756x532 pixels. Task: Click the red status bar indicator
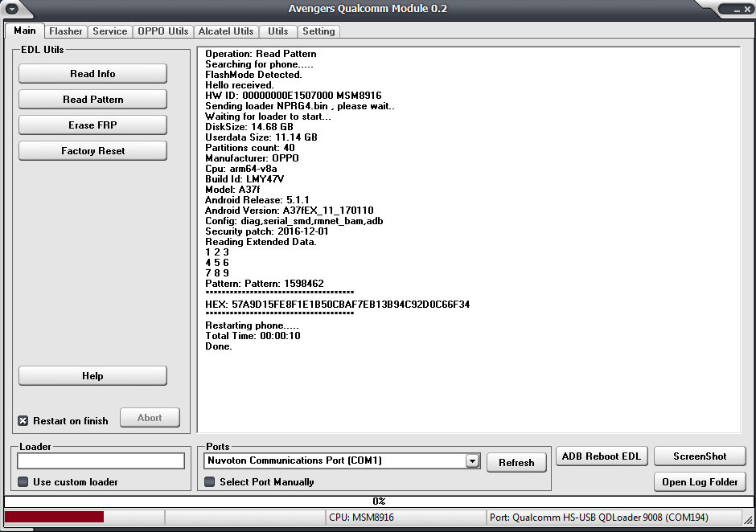pyautogui.click(x=54, y=517)
